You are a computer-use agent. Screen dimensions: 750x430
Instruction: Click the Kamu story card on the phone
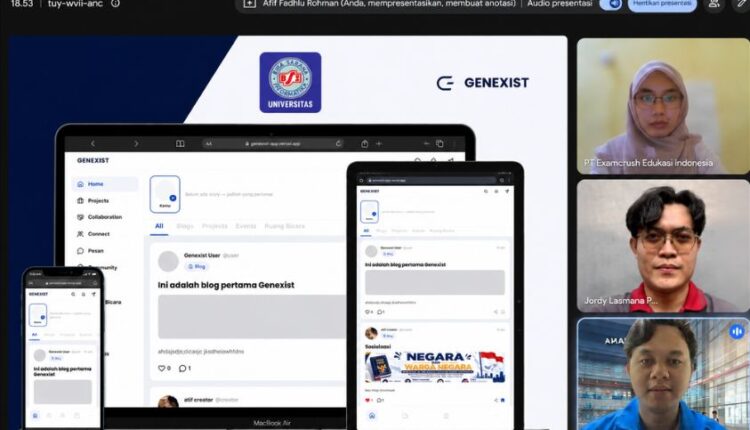pyautogui.click(x=38, y=315)
